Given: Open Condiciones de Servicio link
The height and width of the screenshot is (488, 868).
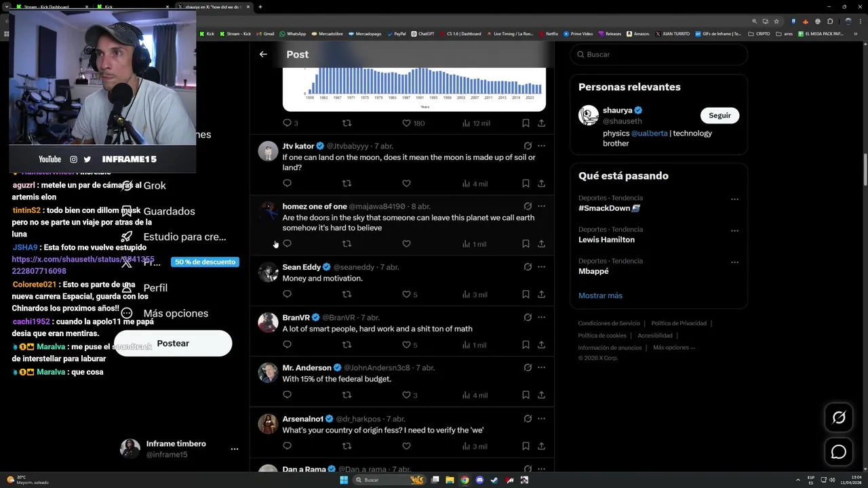Looking at the screenshot, I should pyautogui.click(x=609, y=323).
